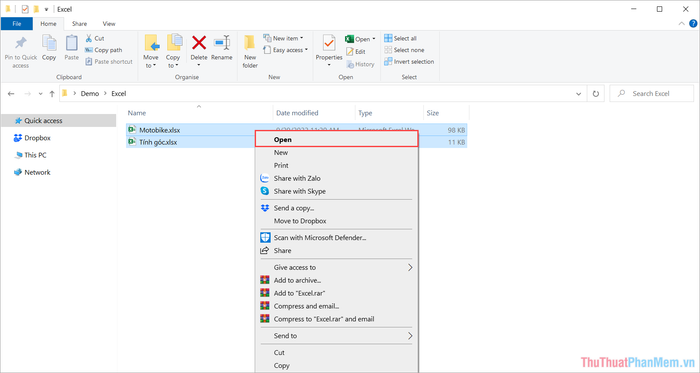The width and height of the screenshot is (700, 373).
Task: Create a New folder from ribbon
Action: click(x=250, y=51)
